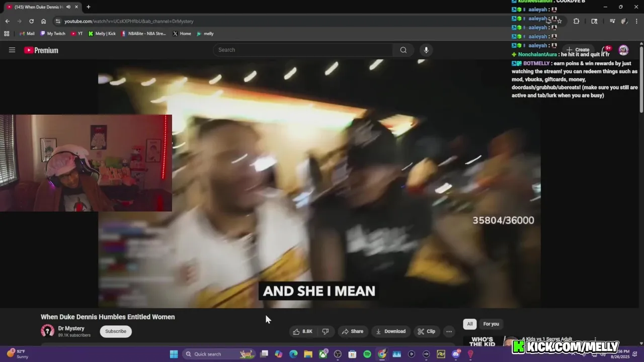Open the YouTube account avatar menu
This screenshot has height=362, width=644.
tap(623, 50)
